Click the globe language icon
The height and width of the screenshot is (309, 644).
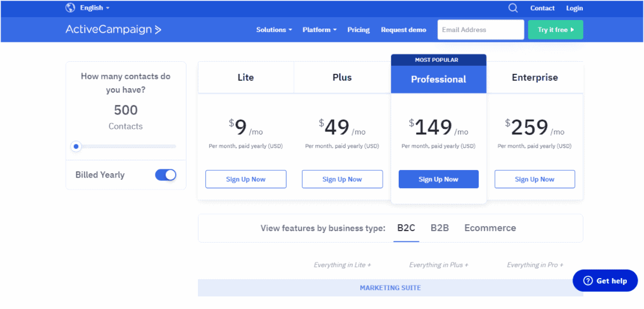pos(70,8)
